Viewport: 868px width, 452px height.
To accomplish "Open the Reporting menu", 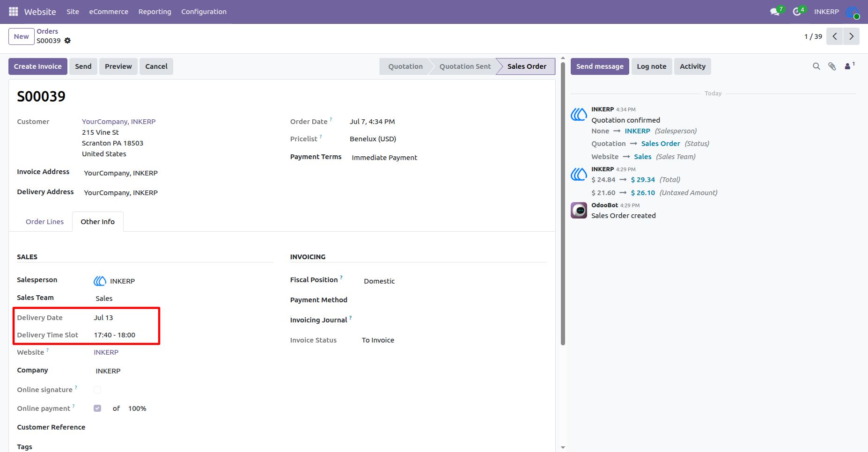I will [155, 12].
